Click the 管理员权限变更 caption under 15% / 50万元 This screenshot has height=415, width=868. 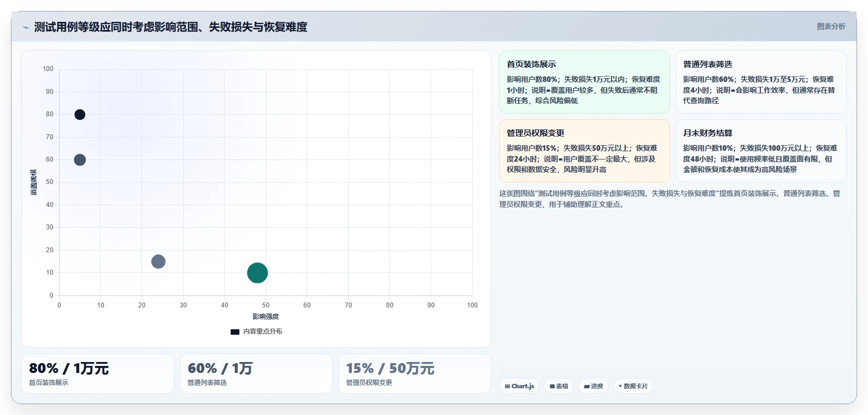tap(369, 383)
